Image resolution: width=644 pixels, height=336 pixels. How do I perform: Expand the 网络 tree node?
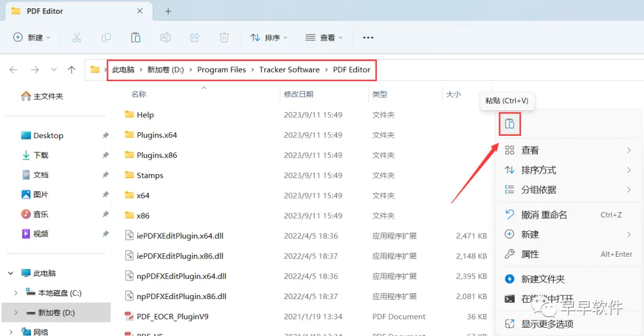(x=11, y=331)
